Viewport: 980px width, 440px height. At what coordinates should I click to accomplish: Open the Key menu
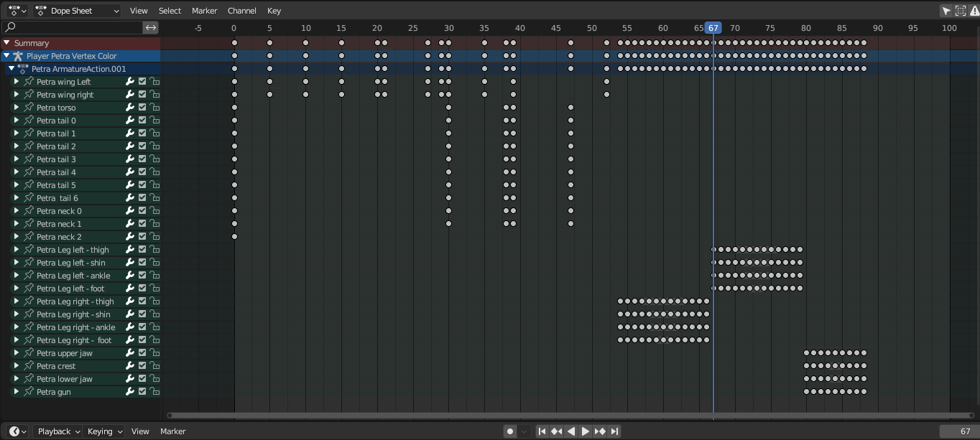274,11
